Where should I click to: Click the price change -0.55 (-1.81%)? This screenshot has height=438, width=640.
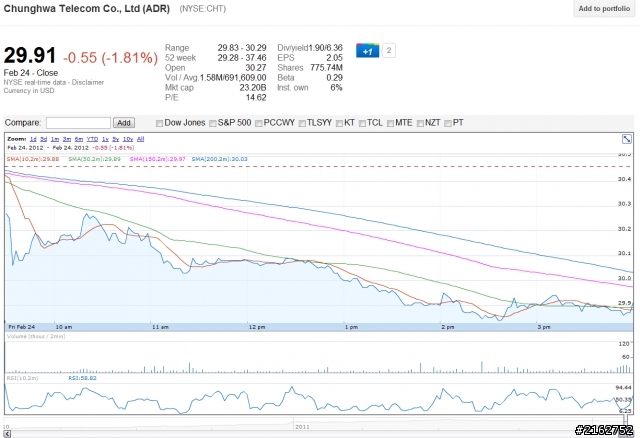110,58
